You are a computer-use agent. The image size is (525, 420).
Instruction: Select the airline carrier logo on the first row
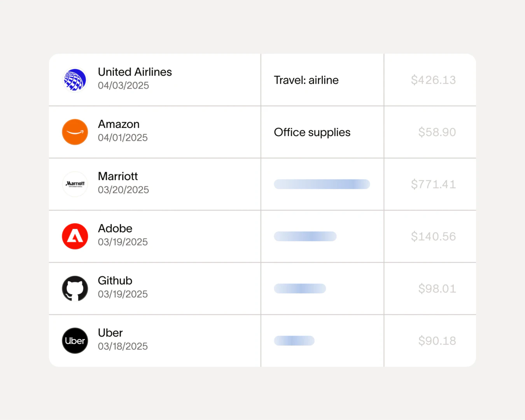point(75,79)
